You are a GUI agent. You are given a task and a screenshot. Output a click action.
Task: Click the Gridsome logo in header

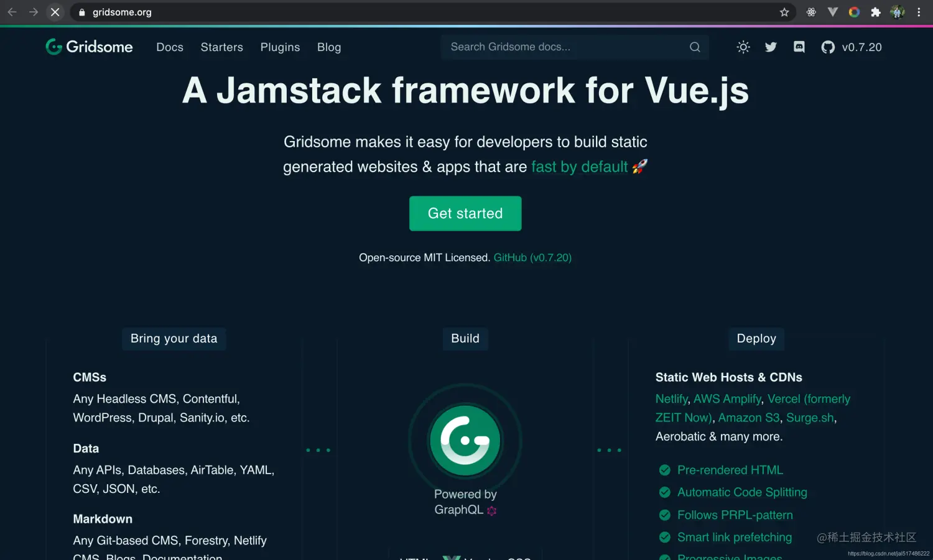(89, 47)
